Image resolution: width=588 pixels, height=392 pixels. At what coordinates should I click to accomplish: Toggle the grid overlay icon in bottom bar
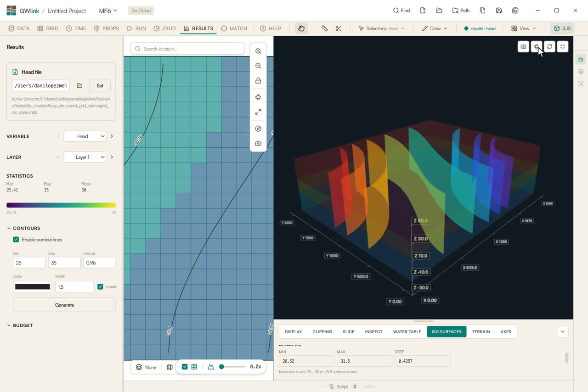pyautogui.click(x=194, y=367)
